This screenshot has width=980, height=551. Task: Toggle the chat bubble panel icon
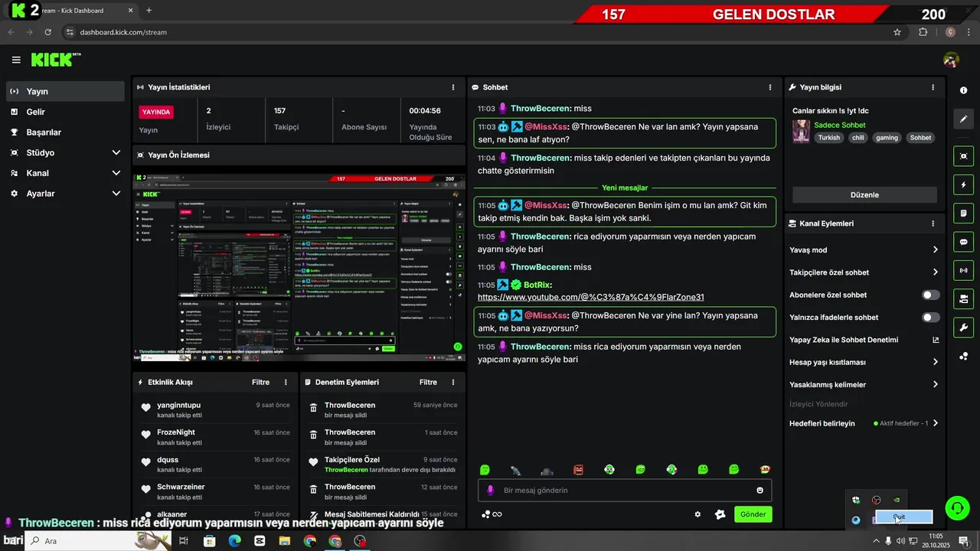(x=963, y=242)
